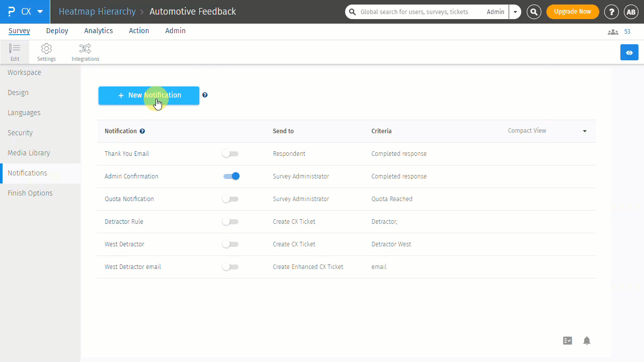This screenshot has height=362, width=644.
Task: Open the Detractor Rule notification
Action: (x=124, y=222)
